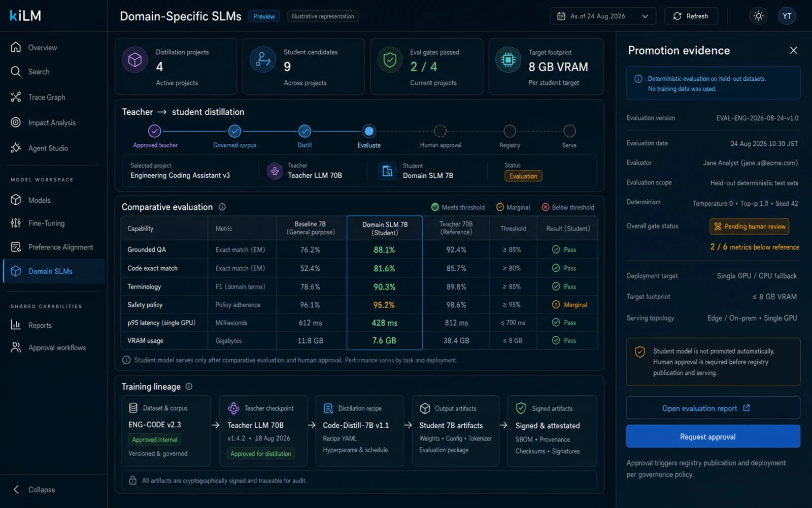Click the Comparative evaluation info icon

point(222,207)
